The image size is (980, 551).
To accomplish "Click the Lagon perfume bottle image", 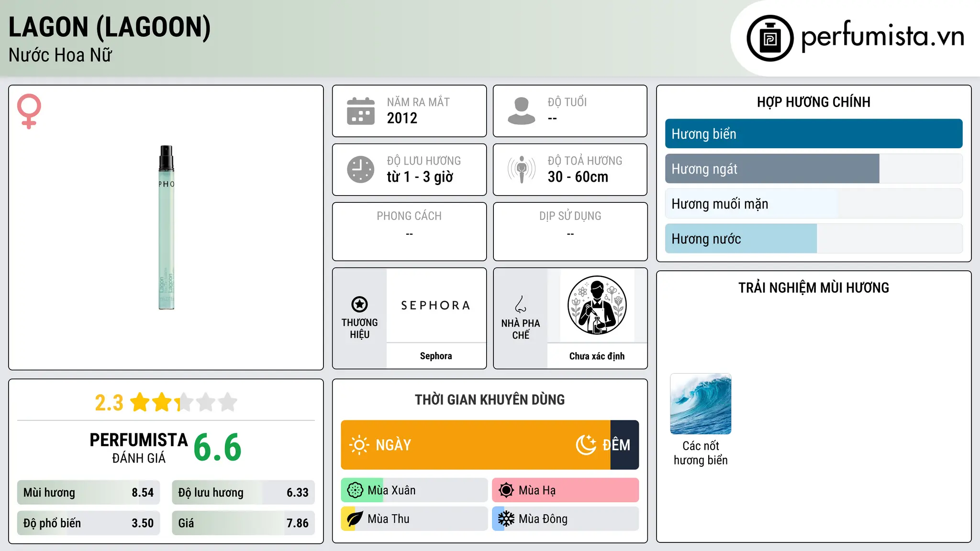I will (x=167, y=228).
